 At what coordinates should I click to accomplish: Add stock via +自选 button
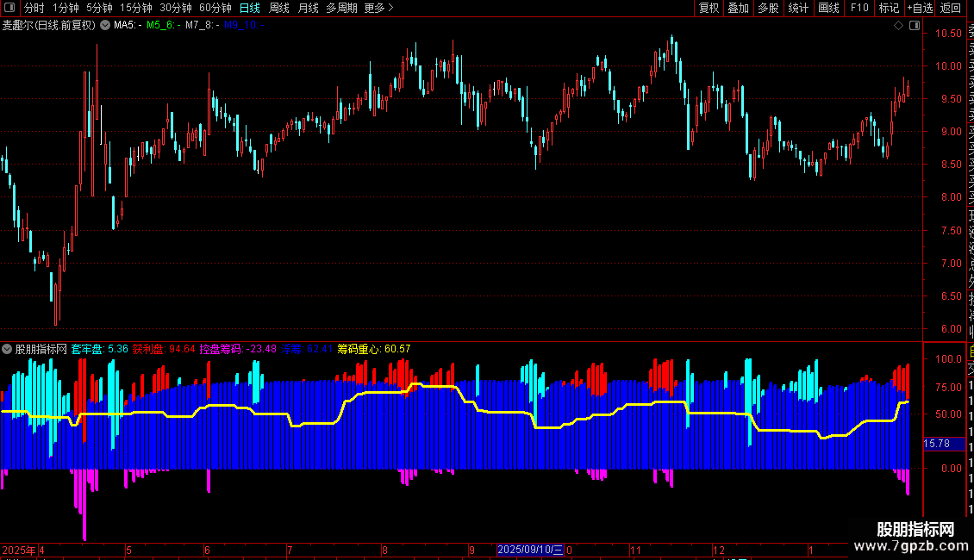pyautogui.click(x=920, y=8)
